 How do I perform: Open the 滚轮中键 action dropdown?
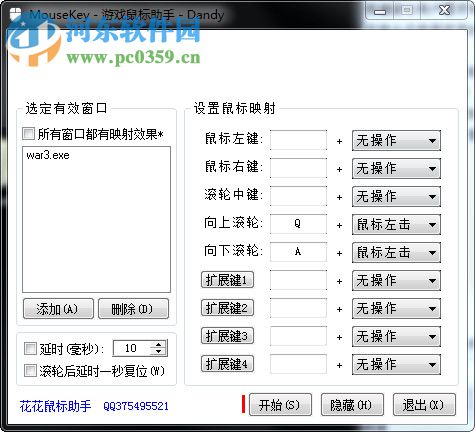pos(396,196)
